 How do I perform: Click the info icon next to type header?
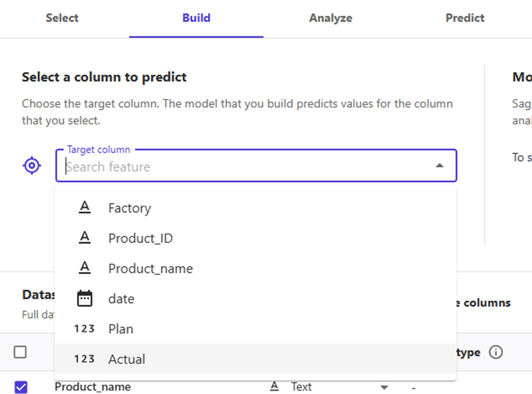click(496, 353)
